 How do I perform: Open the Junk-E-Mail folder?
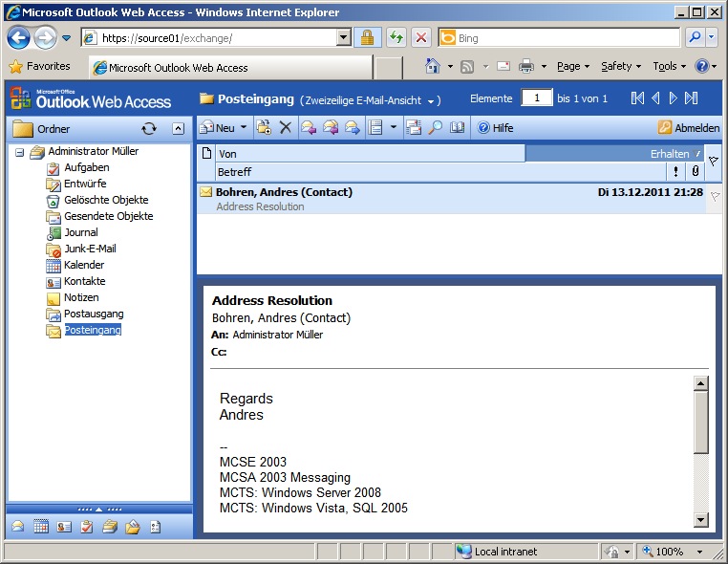click(x=90, y=249)
